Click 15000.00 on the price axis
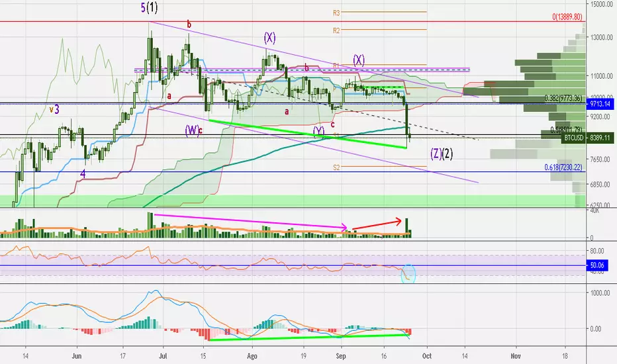Viewport: 617px width, 364px height. click(601, 4)
